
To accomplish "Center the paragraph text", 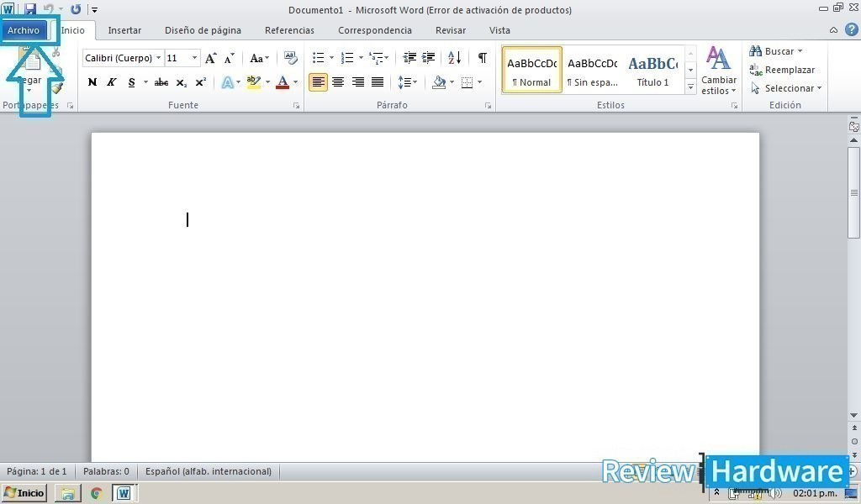I will [338, 82].
